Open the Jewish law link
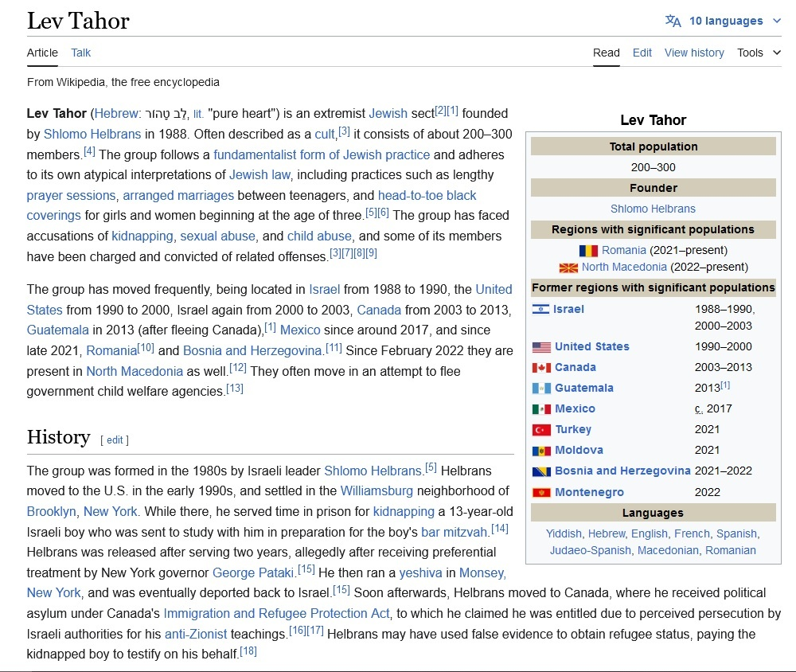This screenshot has width=796, height=672. pyautogui.click(x=259, y=174)
